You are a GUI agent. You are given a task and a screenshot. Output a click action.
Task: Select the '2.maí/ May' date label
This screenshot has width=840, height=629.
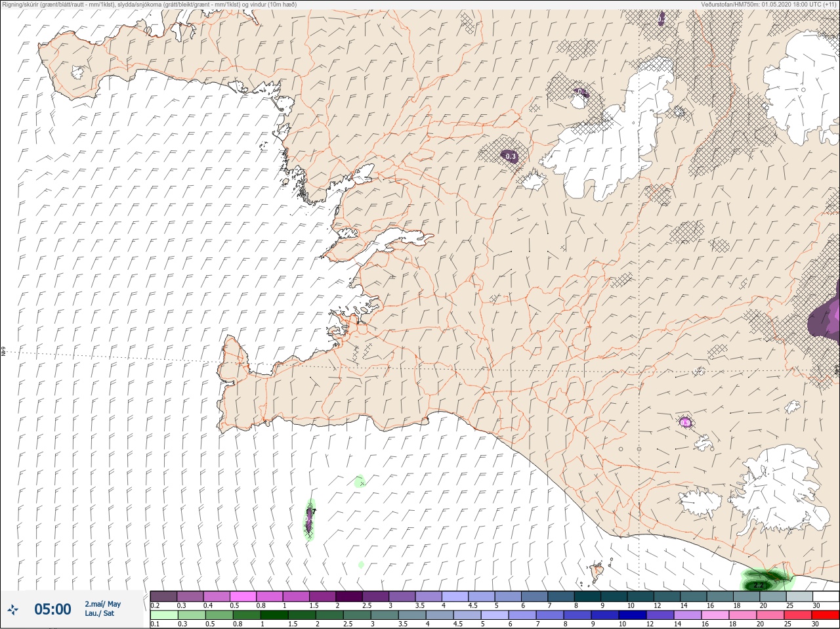tap(102, 604)
